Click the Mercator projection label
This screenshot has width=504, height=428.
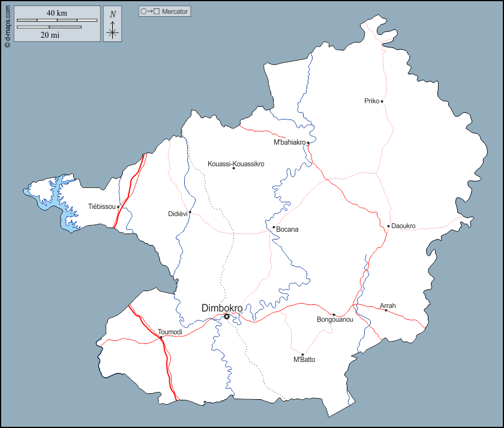point(175,11)
